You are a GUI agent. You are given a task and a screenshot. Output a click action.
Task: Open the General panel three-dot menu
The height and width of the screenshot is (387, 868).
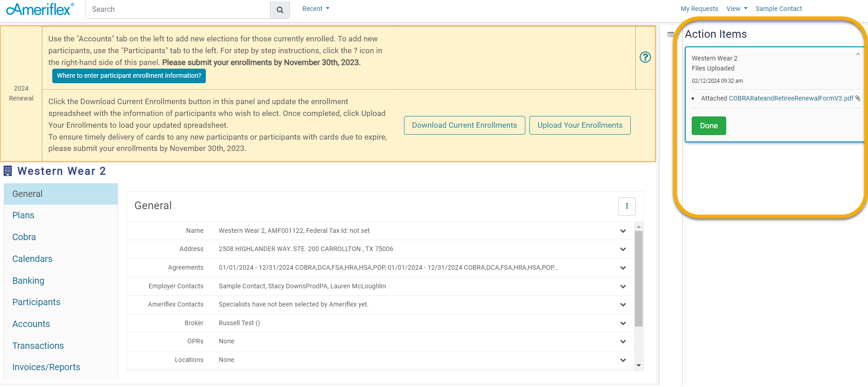(627, 206)
